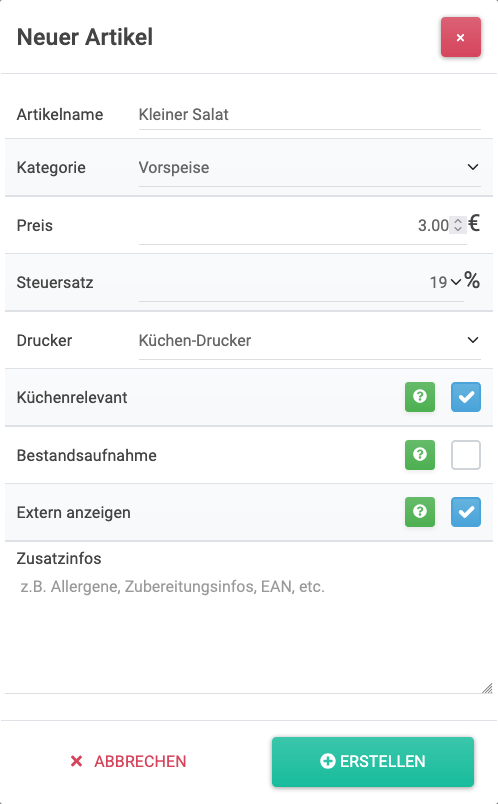Viewport: 498px width, 804px height.
Task: Click ABBRECHEN to cancel
Action: (128, 761)
